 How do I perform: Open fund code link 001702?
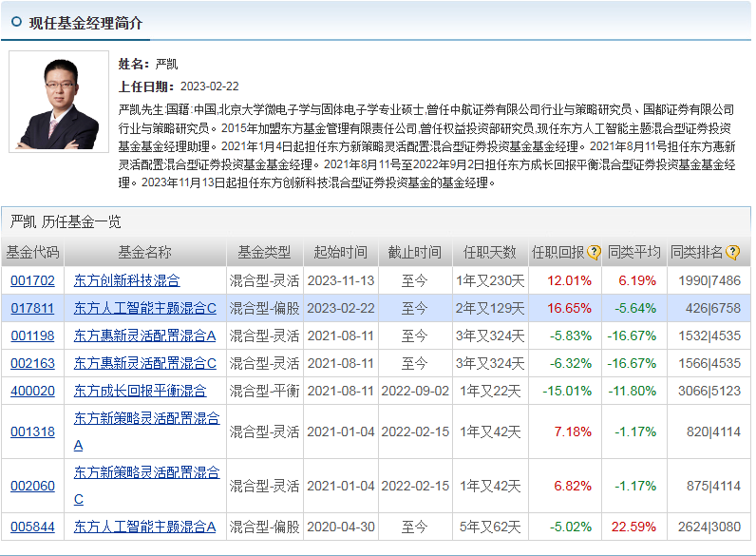pyautogui.click(x=33, y=280)
